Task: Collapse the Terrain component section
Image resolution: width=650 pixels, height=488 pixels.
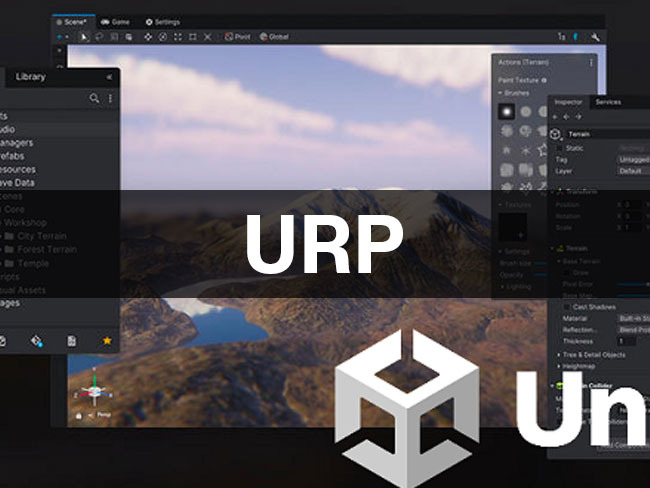Action: point(553,248)
